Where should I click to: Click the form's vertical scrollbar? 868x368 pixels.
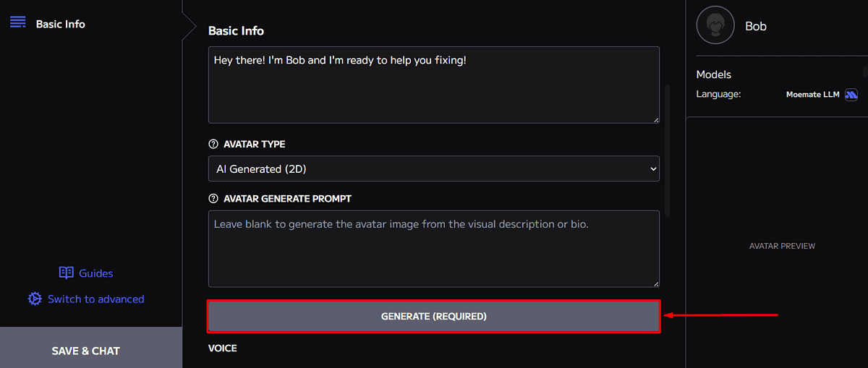point(667,150)
